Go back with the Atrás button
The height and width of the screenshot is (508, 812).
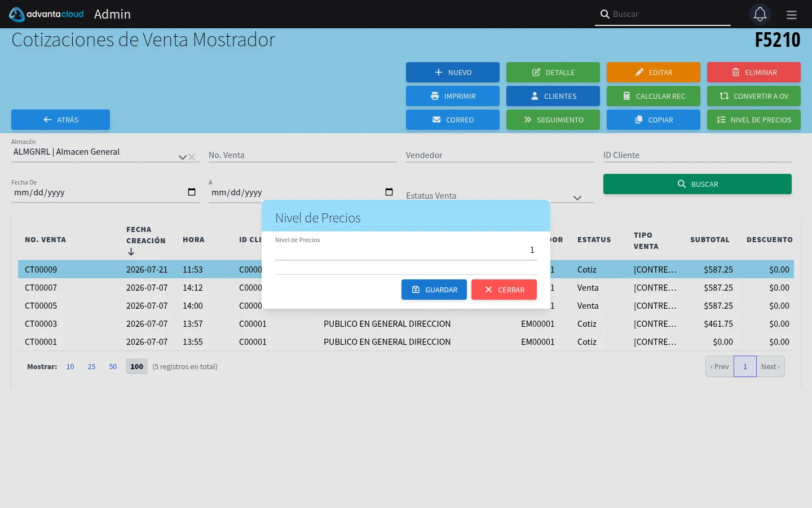point(60,120)
